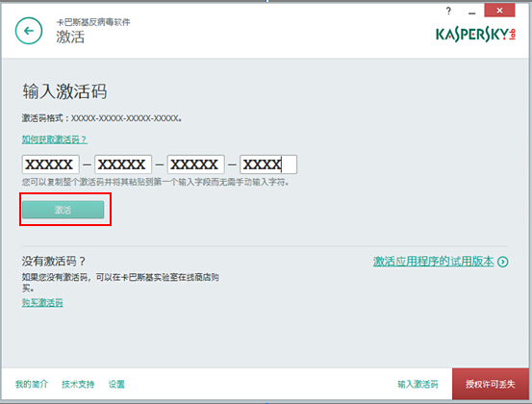The height and width of the screenshot is (404, 532).
Task: Minimize the Kaspersky window
Action: coord(472,13)
